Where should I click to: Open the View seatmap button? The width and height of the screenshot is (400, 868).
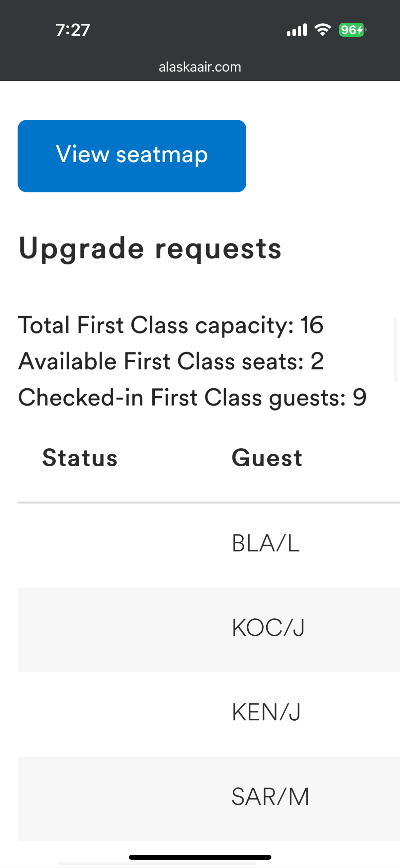point(132,156)
